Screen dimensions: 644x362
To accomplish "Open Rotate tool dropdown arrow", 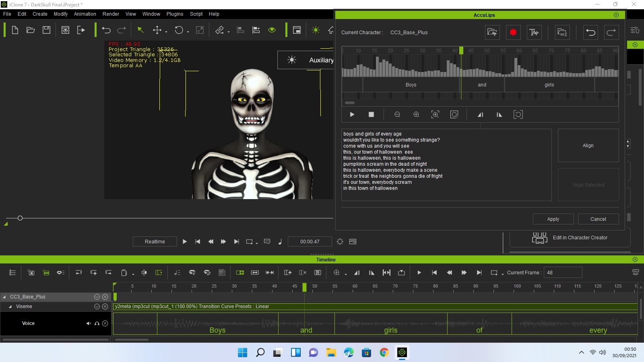I will pyautogui.click(x=188, y=32).
